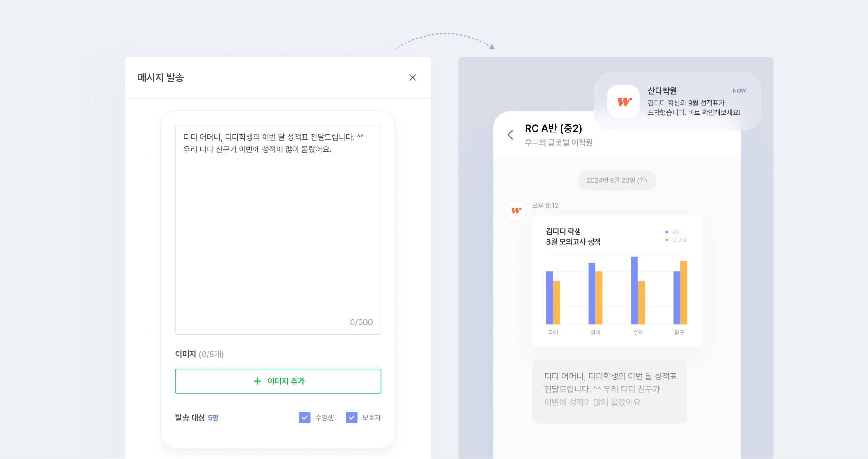Click the RC A반 (중2) chat title

[553, 128]
